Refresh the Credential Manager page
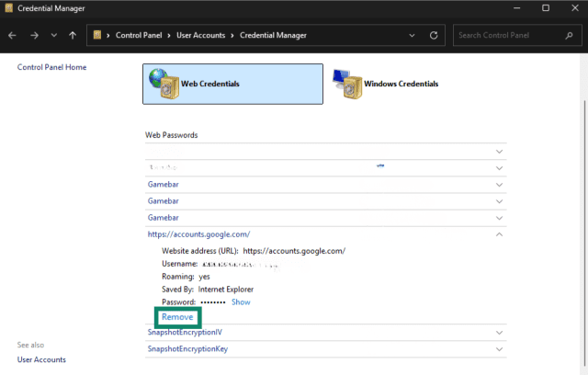588x375 pixels. 434,35
